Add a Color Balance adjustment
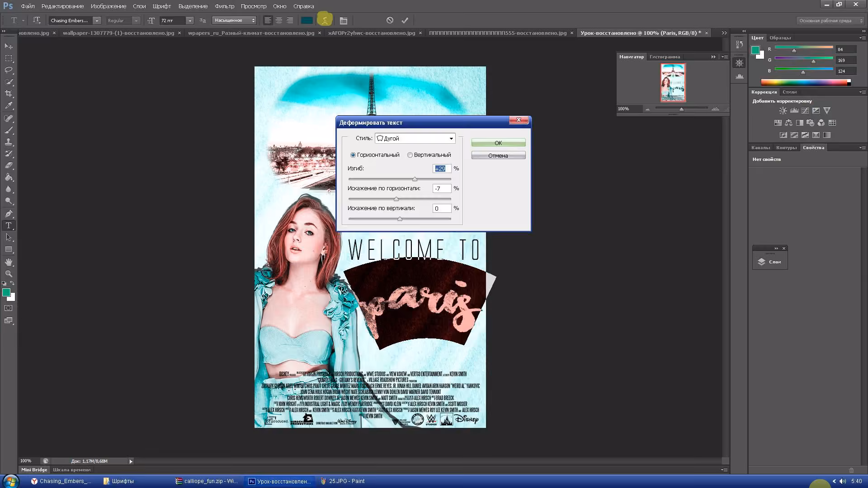Viewport: 868px width, 488px height. click(788, 123)
